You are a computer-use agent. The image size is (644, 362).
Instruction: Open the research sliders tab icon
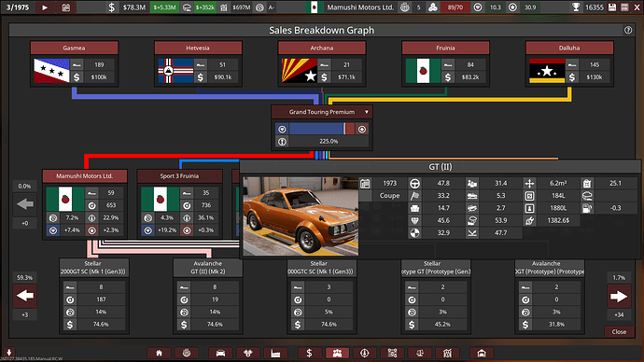[x=392, y=353]
